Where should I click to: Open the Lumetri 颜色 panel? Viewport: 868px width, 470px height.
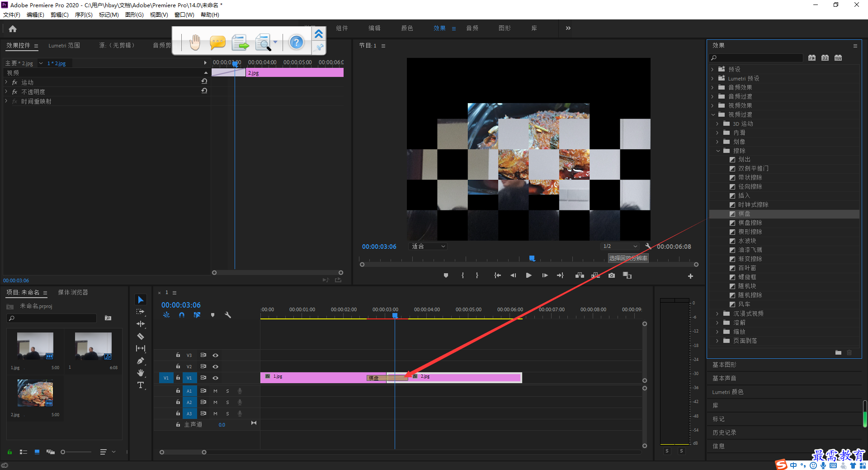coord(728,392)
